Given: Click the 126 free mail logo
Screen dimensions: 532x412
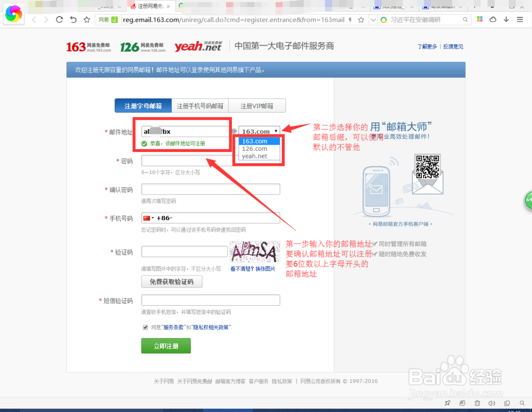Looking at the screenshot, I should (143, 47).
